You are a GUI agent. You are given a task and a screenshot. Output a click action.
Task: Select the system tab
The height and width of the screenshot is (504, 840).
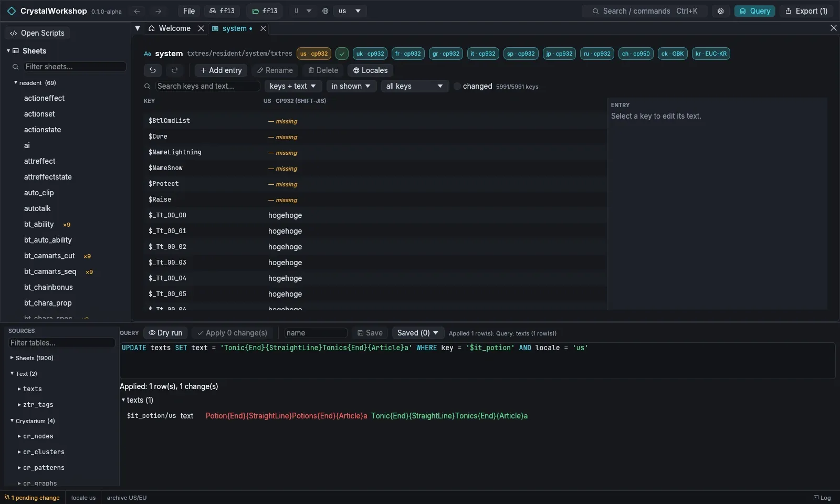tap(233, 28)
